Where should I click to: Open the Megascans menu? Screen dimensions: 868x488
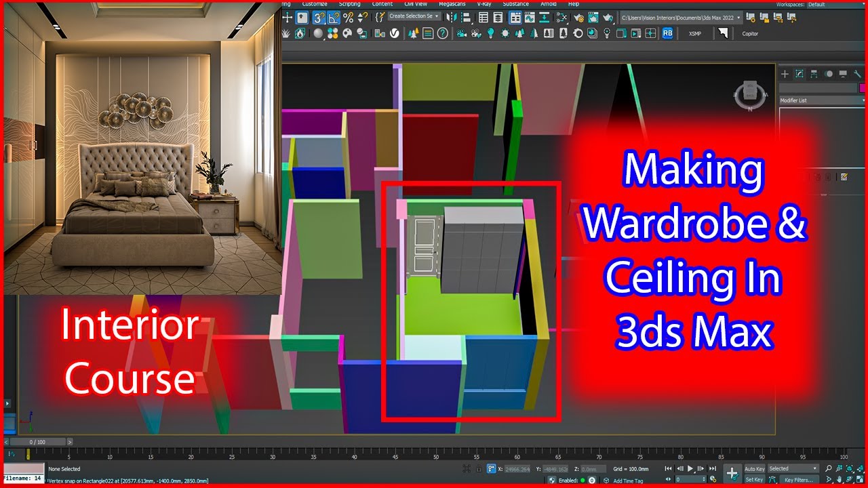[452, 4]
